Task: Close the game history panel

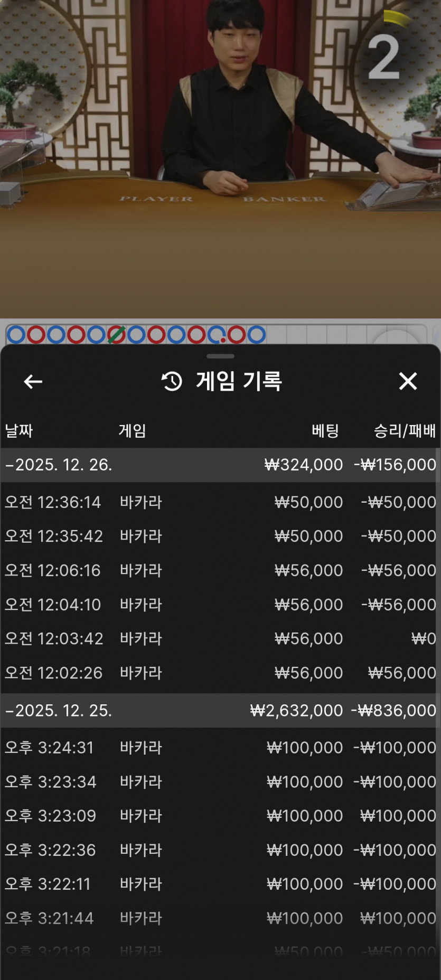Action: (408, 381)
